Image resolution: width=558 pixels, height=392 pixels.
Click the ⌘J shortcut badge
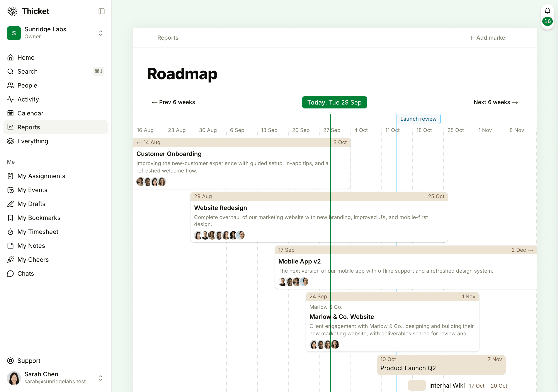click(99, 71)
